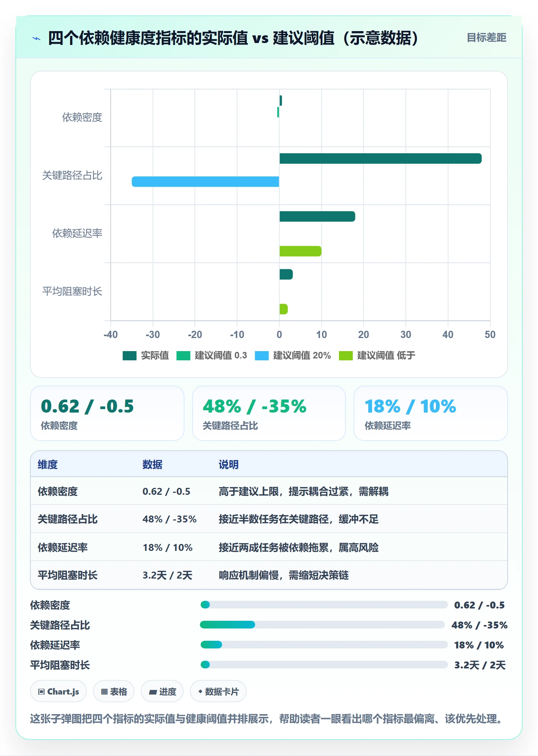Image resolution: width=538 pixels, height=756 pixels.
Task: Click the x-axis tick label -40
Action: click(111, 335)
